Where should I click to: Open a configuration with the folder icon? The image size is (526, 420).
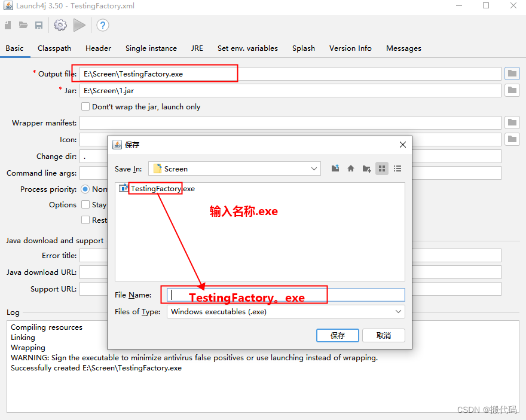click(23, 25)
